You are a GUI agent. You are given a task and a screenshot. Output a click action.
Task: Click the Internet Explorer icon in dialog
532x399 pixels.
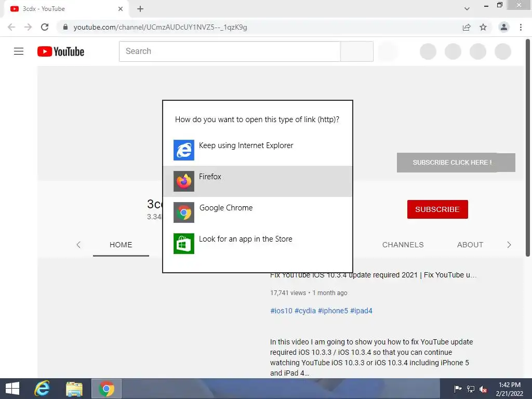coord(184,150)
